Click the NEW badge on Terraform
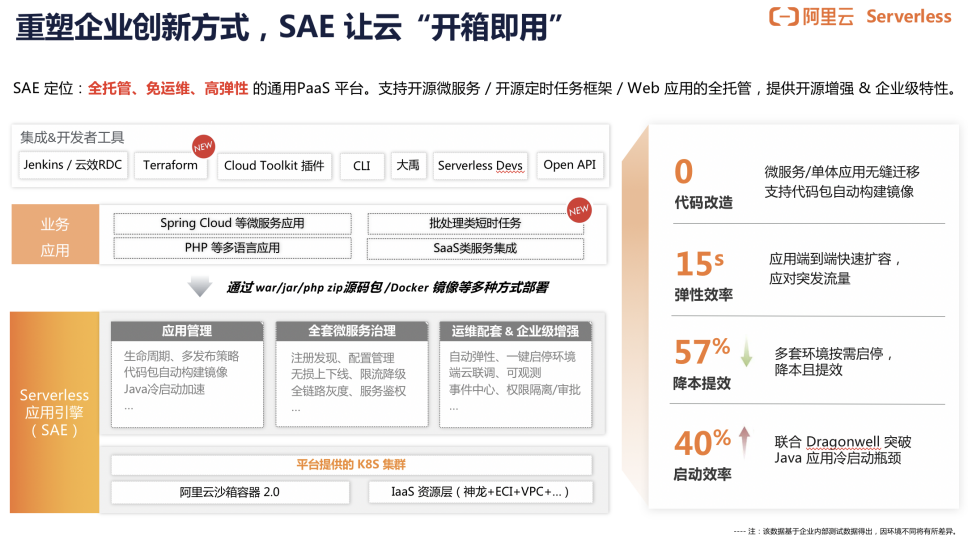The image size is (968, 540). pyautogui.click(x=203, y=146)
